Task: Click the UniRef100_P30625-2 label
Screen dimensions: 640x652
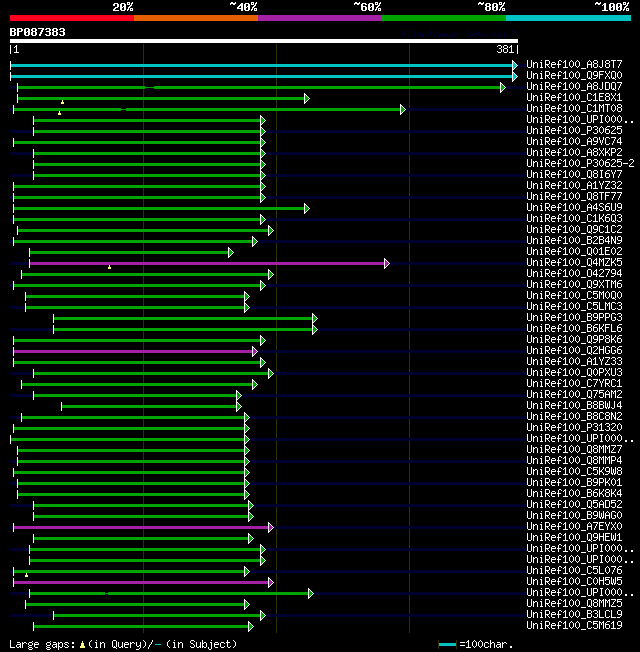Action: [x=580, y=163]
